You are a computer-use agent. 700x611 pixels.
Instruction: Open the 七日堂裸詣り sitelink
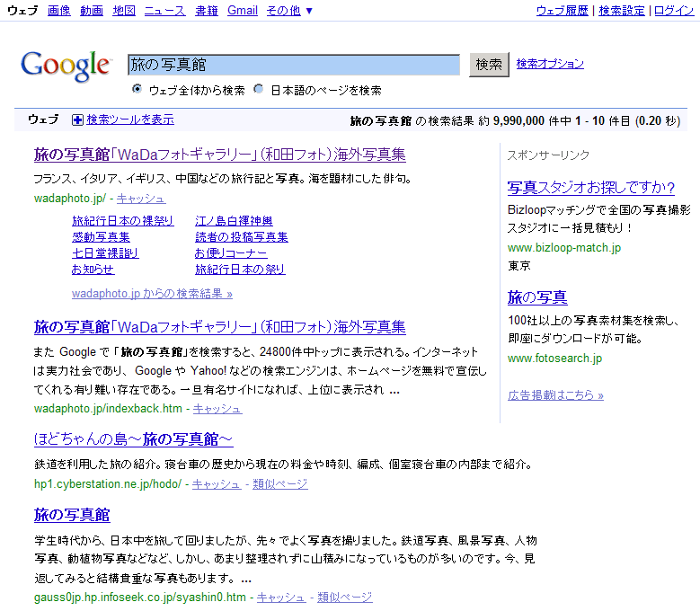tap(105, 253)
